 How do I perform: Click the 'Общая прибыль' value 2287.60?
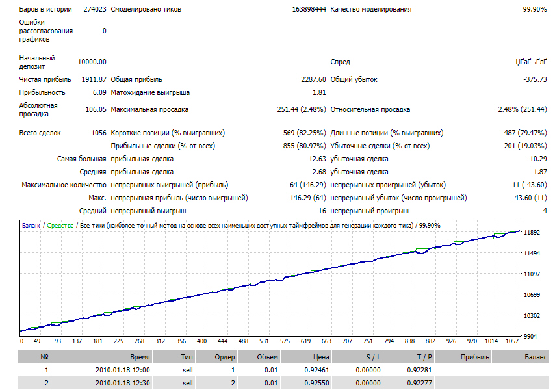[313, 80]
